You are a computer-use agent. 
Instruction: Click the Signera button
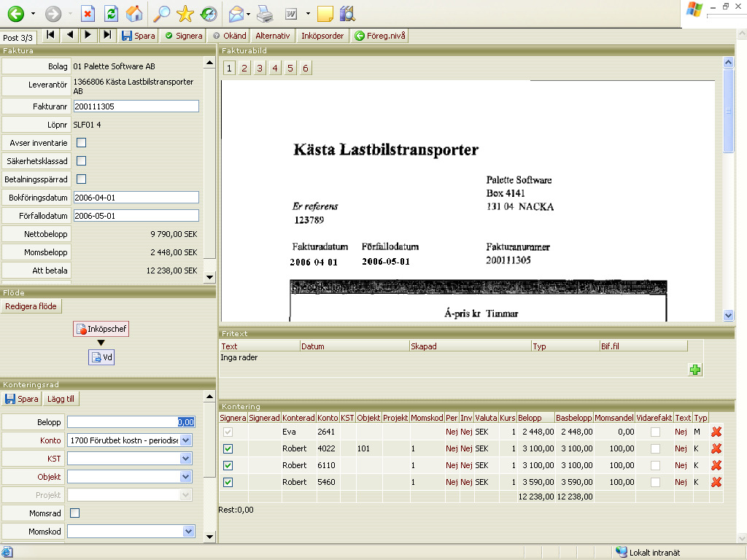(x=184, y=36)
